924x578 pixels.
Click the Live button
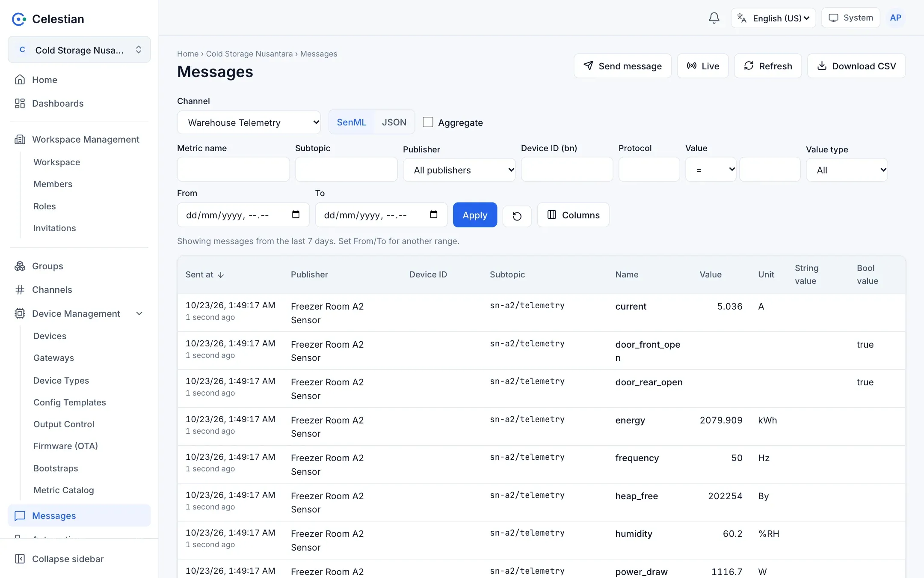(702, 66)
